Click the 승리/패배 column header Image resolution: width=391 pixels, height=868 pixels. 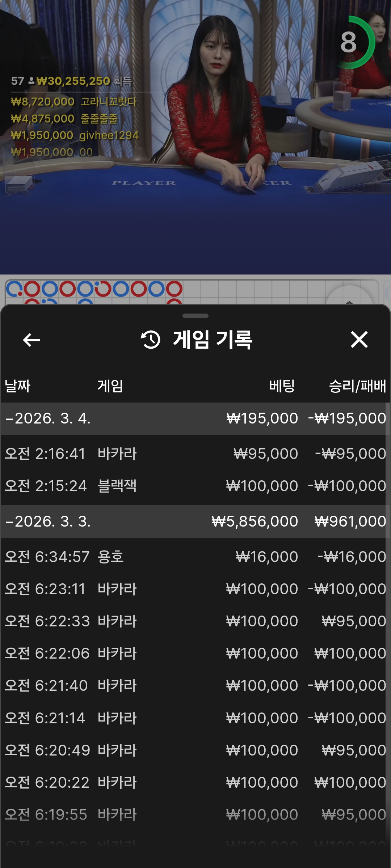click(357, 386)
